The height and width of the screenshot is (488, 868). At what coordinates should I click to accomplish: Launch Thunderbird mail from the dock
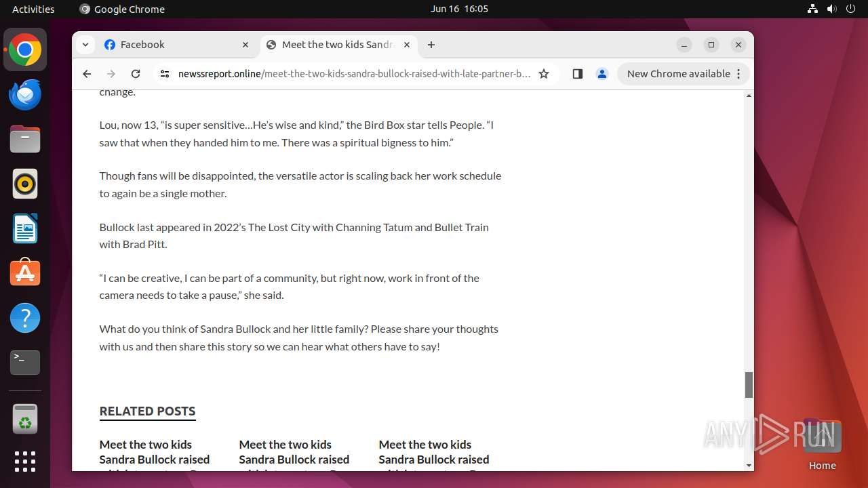[x=25, y=95]
